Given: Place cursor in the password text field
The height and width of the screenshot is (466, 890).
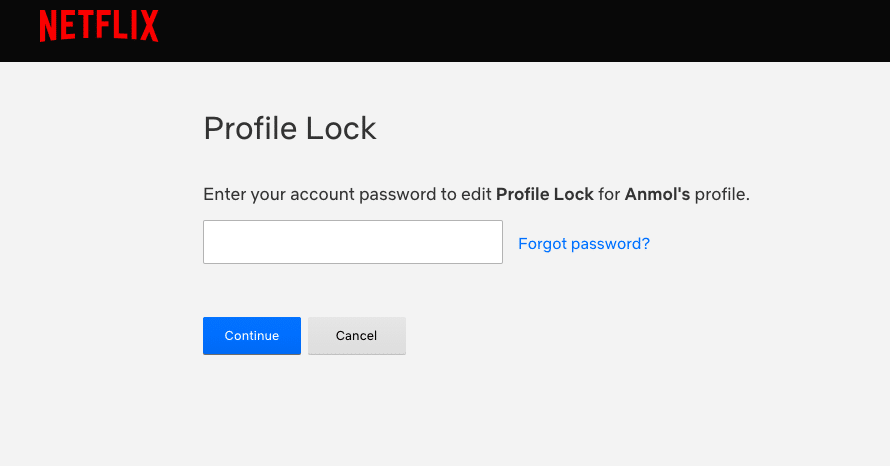Looking at the screenshot, I should [352, 243].
